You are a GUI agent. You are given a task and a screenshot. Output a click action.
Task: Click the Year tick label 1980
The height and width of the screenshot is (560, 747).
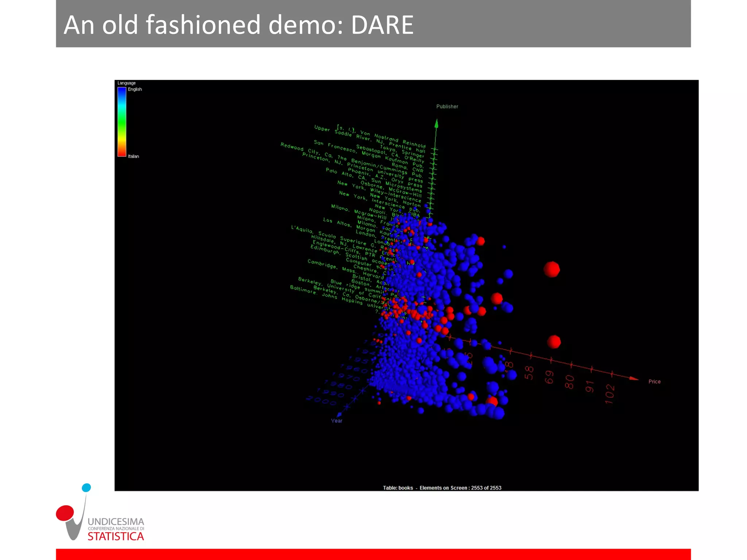[x=338, y=384]
